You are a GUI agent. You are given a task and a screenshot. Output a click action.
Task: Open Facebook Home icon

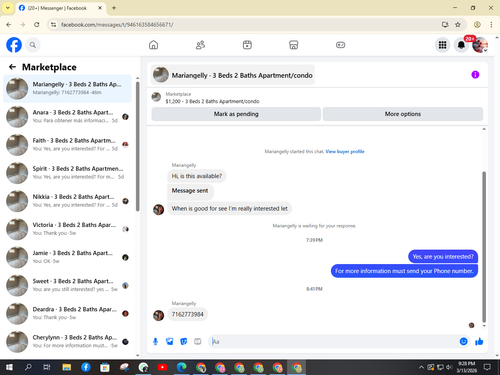153,45
